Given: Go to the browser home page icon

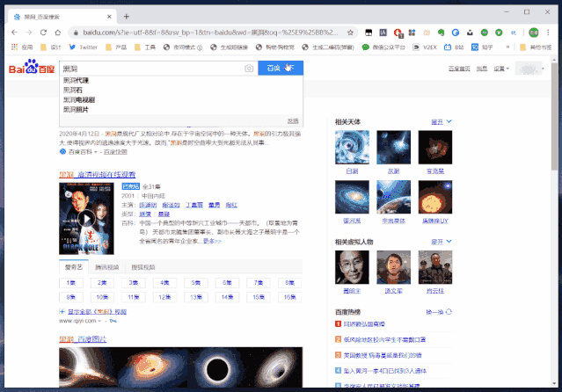Looking at the screenshot, I should coord(58,33).
